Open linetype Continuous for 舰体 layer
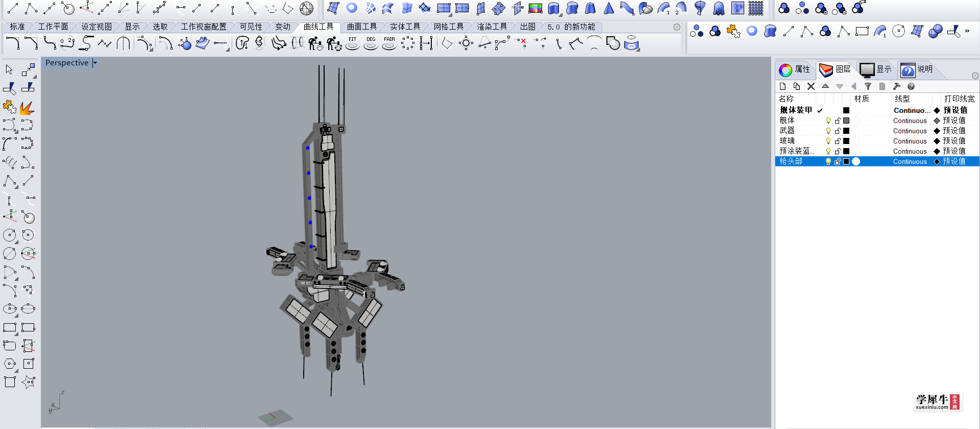The height and width of the screenshot is (429, 980). 910,121
